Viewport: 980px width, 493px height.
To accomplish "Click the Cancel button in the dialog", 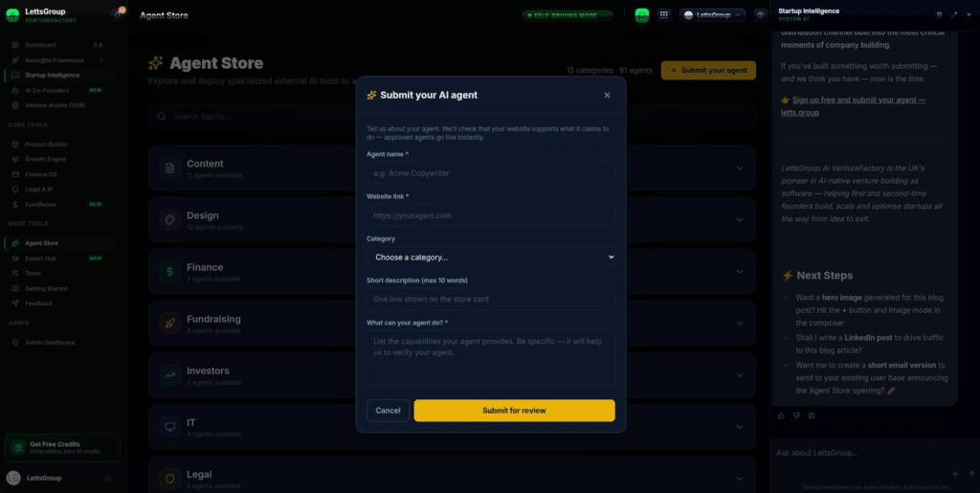I will pos(389,411).
